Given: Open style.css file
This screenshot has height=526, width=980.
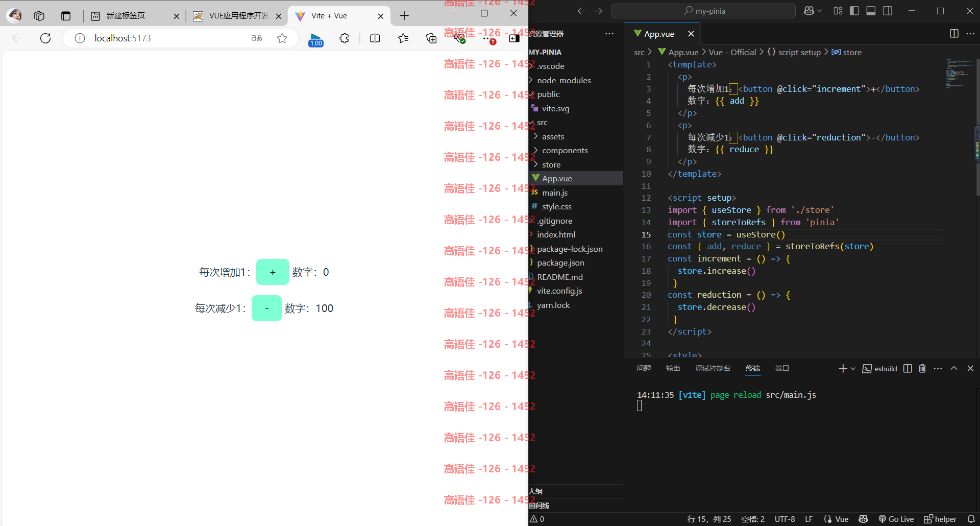Looking at the screenshot, I should tap(576, 206).
